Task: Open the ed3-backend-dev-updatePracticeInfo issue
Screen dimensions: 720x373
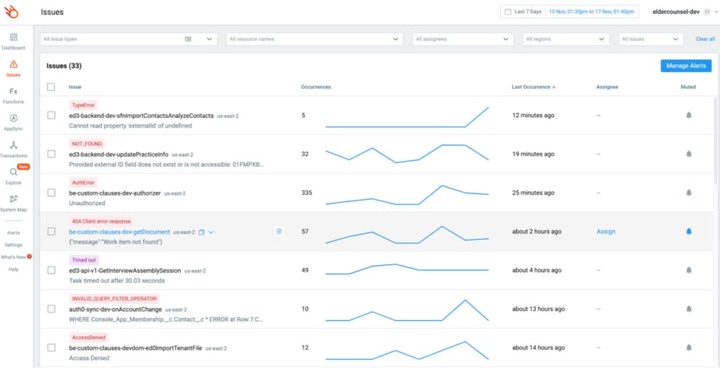Action: [x=118, y=154]
